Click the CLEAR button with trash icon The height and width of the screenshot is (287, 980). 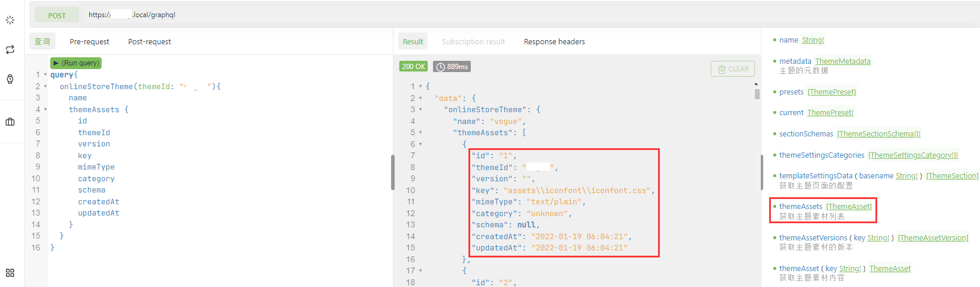732,69
